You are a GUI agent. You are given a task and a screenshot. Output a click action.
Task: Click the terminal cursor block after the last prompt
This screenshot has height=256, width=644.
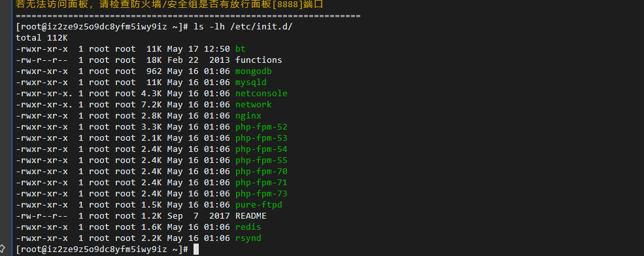pyautogui.click(x=196, y=249)
